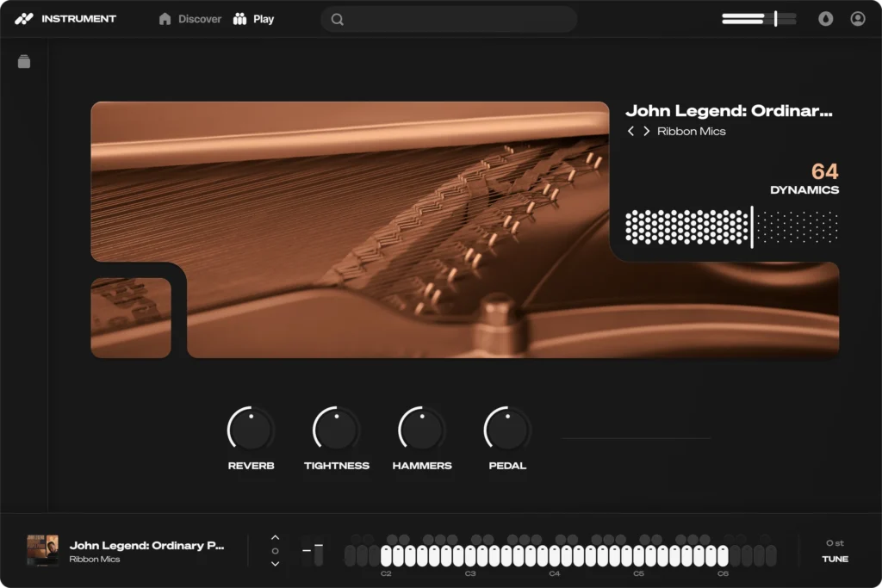The height and width of the screenshot is (588, 882).
Task: Click the search magnifier icon
Action: (336, 18)
